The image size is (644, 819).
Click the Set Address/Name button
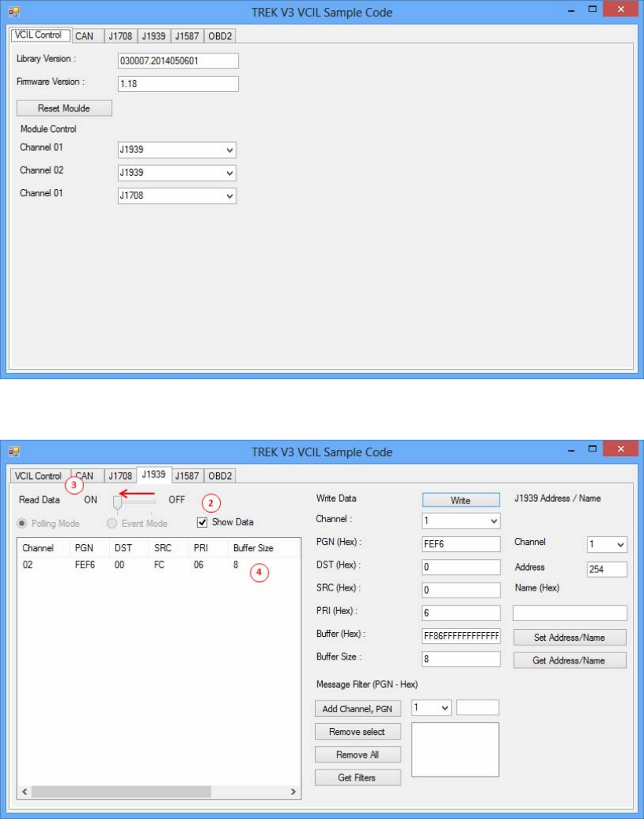569,638
